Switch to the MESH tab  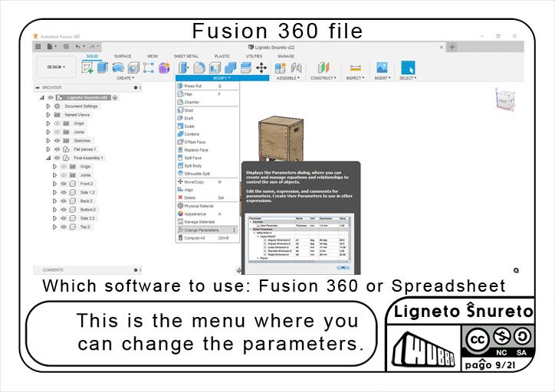tap(153, 56)
